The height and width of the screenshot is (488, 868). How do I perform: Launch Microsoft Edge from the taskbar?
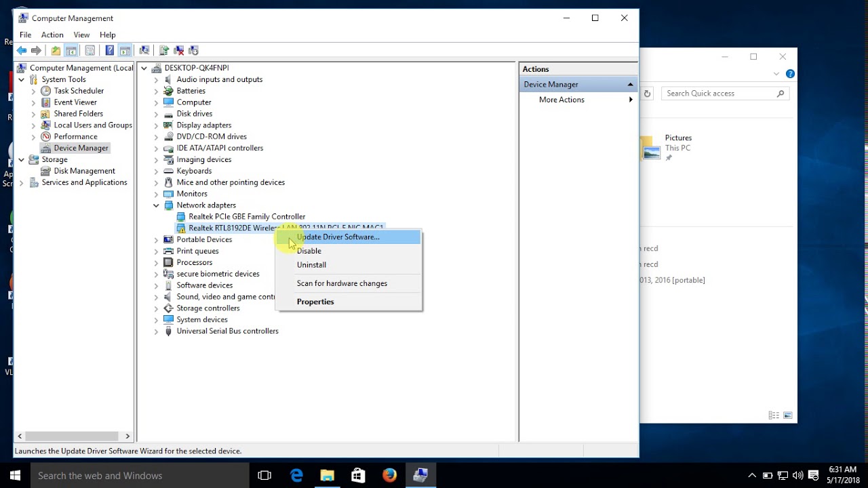pos(296,476)
